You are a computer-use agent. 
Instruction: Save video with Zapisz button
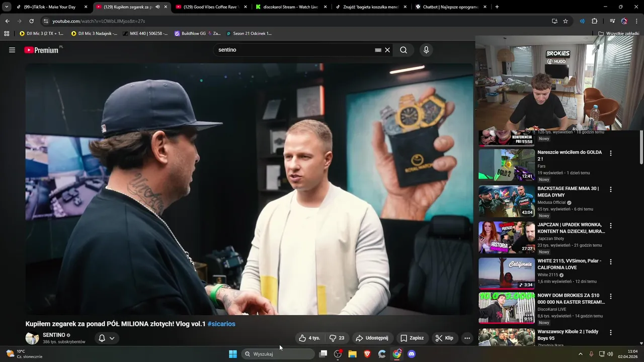tap(412, 338)
